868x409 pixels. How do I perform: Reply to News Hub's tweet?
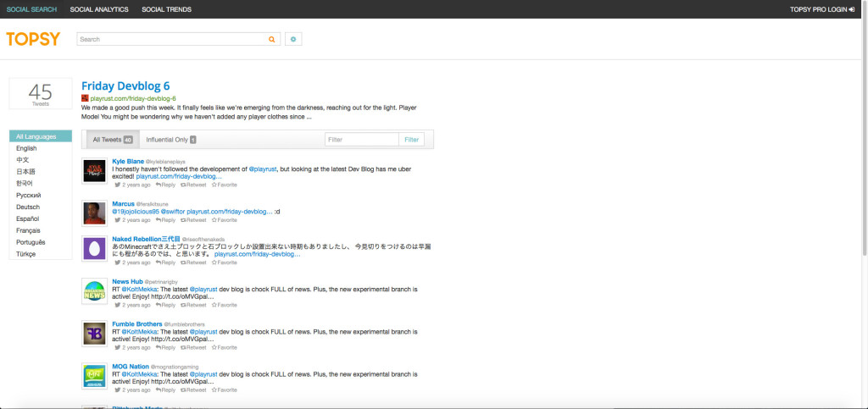(165, 305)
